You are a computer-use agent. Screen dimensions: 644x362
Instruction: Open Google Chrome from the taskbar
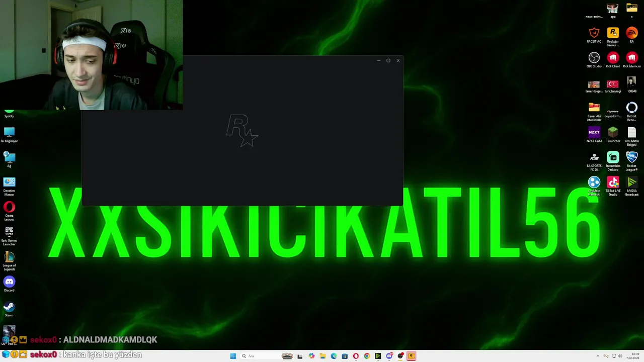(x=367, y=356)
